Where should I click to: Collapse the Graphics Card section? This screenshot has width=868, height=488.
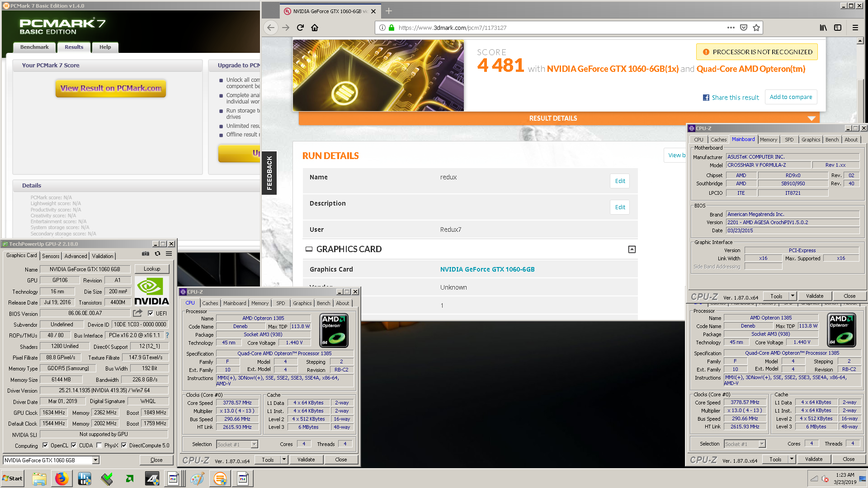[632, 249]
